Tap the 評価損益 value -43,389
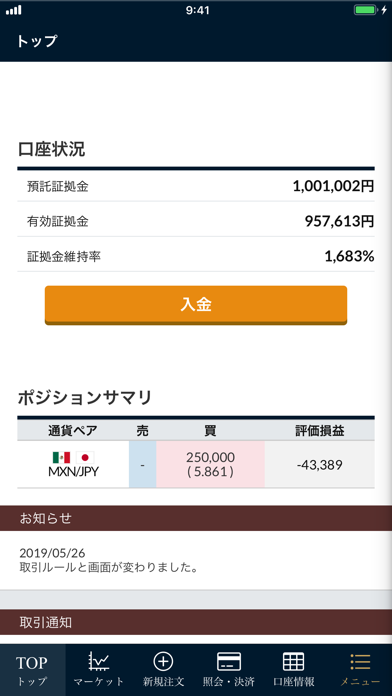The width and height of the screenshot is (392, 696). pyautogui.click(x=320, y=464)
